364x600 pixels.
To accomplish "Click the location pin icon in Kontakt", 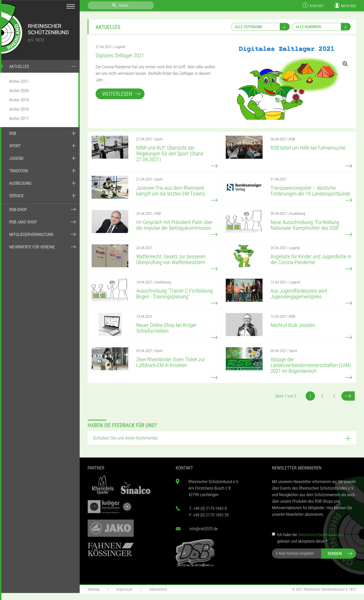I will 177,481.
